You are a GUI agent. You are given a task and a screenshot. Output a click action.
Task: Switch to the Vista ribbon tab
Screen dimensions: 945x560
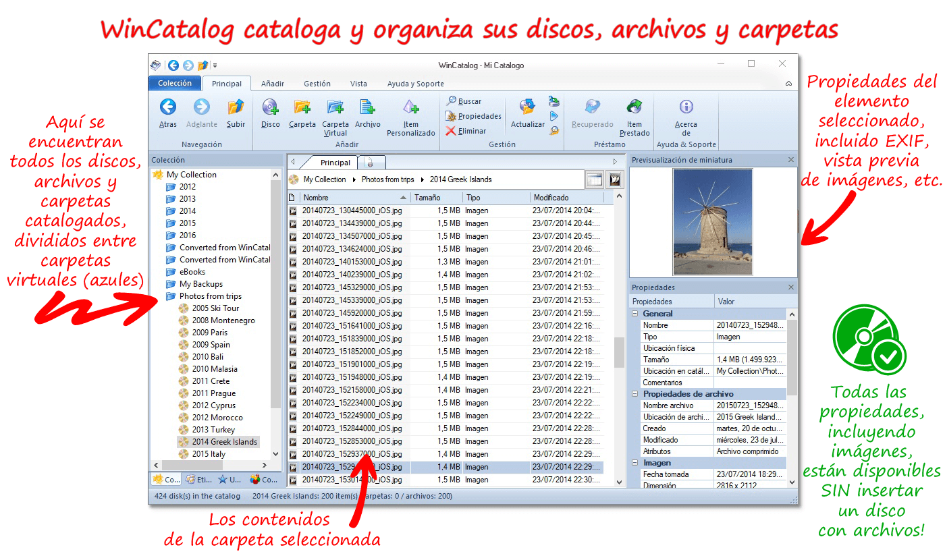coord(358,84)
